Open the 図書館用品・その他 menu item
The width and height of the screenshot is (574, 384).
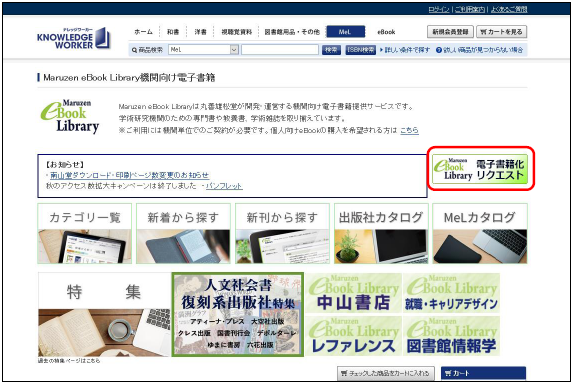click(x=292, y=32)
